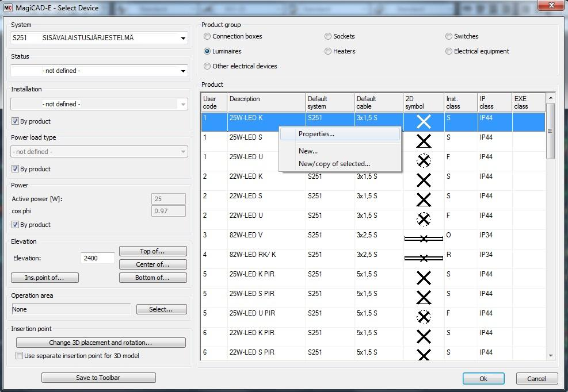
Task: Click the Operation area field showing None
Action: click(x=71, y=309)
